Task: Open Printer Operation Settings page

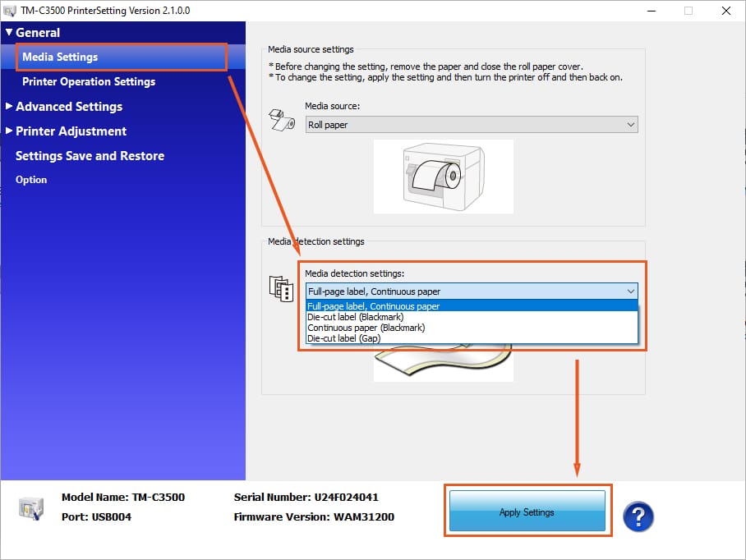Action: [89, 82]
